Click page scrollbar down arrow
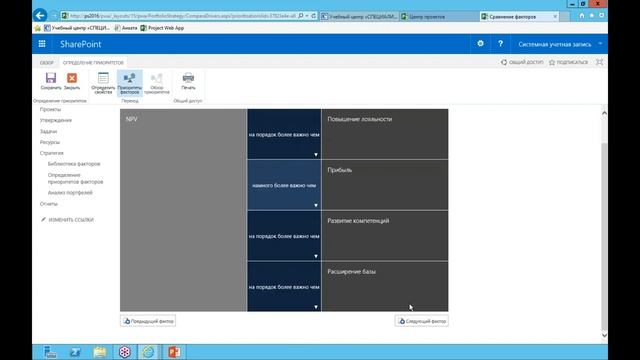Screen dimensions: 640x360 click(x=604, y=336)
